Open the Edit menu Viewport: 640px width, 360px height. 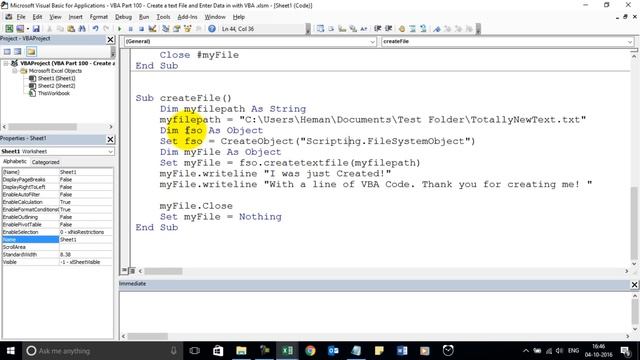(x=38, y=17)
